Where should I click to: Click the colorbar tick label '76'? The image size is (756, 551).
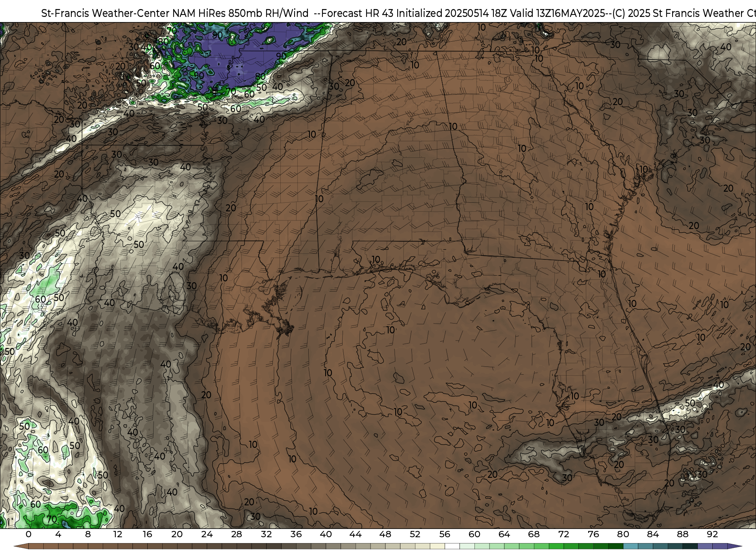click(593, 534)
